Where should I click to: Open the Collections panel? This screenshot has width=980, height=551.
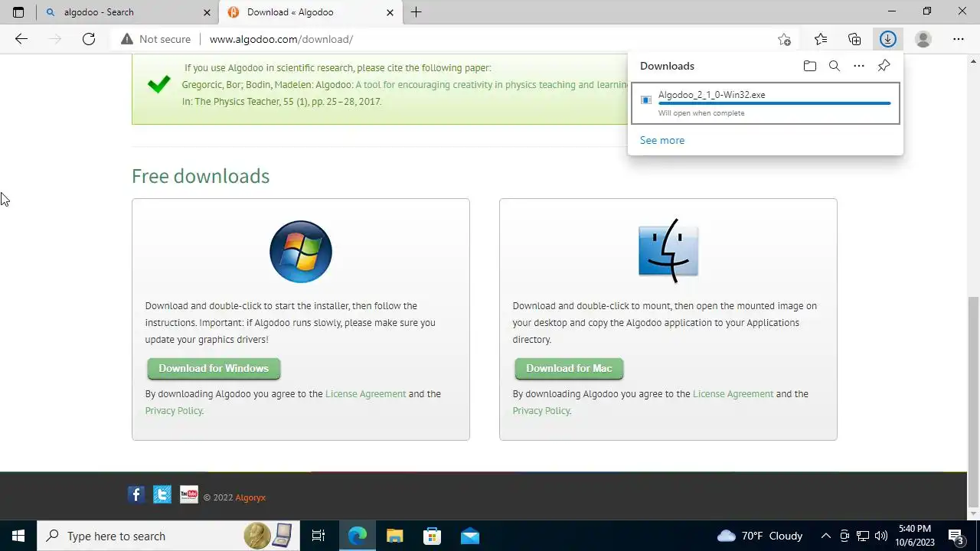[854, 39]
